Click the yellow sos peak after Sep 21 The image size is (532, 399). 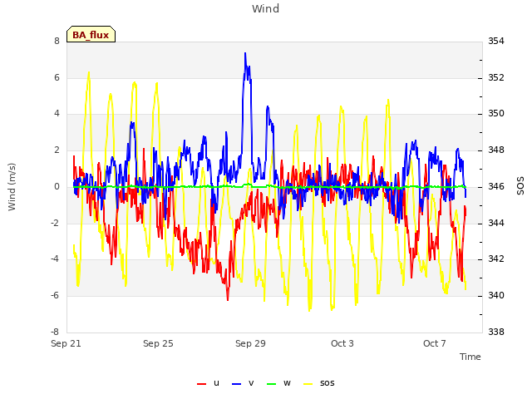pos(89,72)
